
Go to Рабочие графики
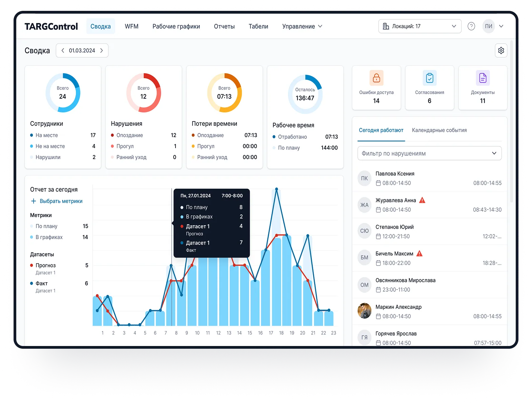[176, 26]
